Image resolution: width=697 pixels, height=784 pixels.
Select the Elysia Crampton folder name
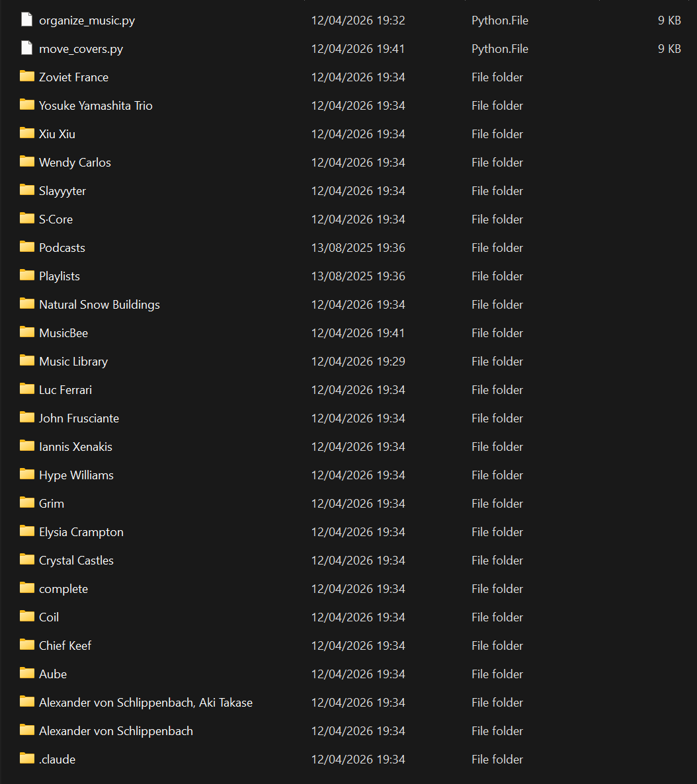(x=81, y=532)
